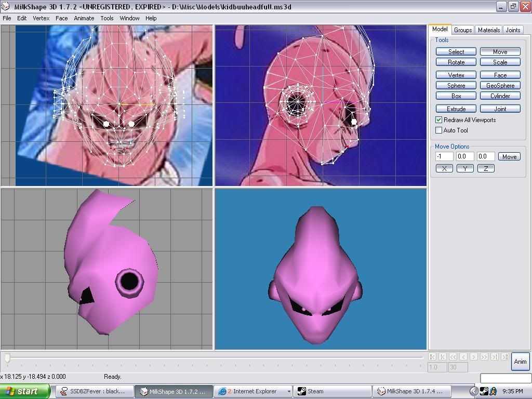Open the Edit menu
Viewport: 532px width, 399px height.
pos(22,18)
